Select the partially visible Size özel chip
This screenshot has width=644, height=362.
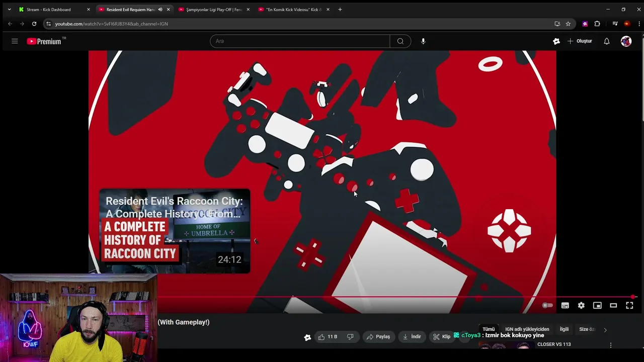[587, 329]
